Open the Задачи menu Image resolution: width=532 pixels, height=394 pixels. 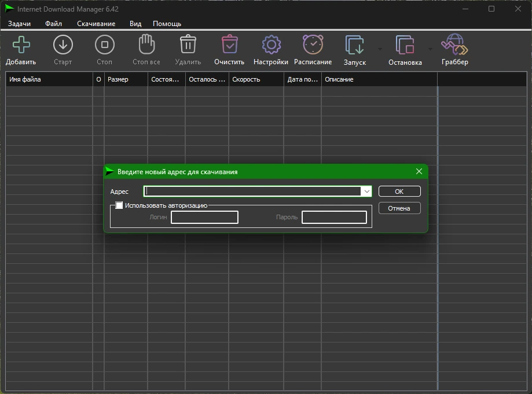coord(19,24)
